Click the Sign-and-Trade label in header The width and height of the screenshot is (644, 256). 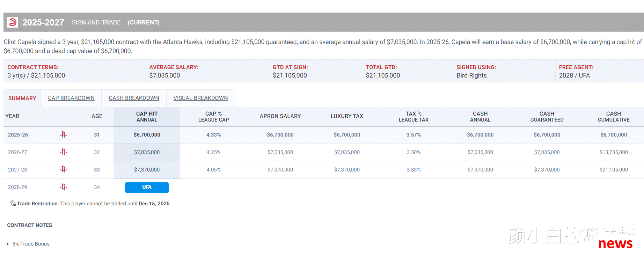coord(96,22)
